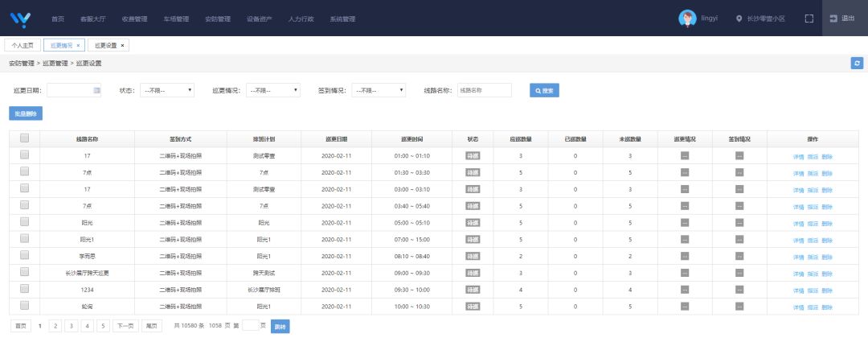
Task: Go to 首页 in the top navigation
Action: click(x=58, y=19)
